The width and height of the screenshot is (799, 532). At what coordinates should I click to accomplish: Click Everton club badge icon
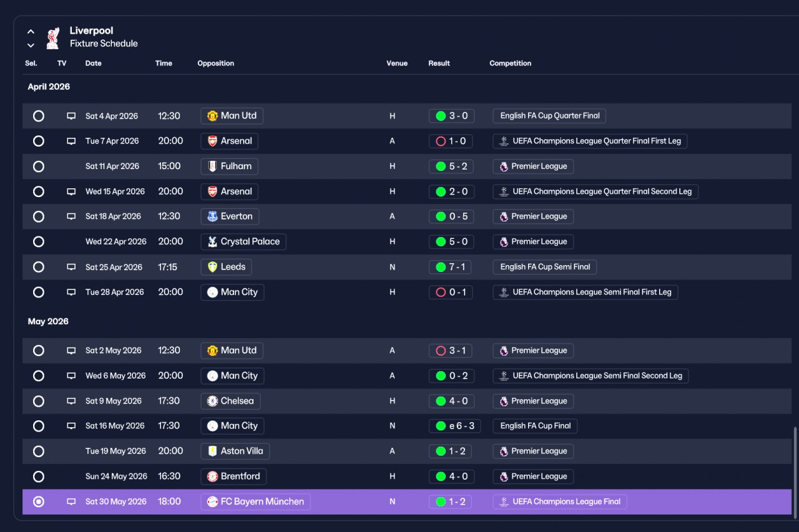(213, 216)
